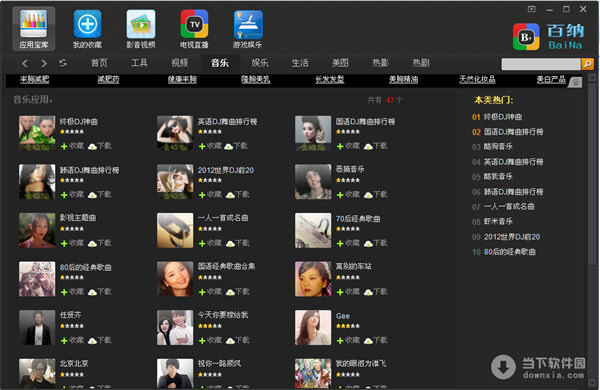The image size is (600, 390).
Task: Switch to the 美图 tab
Action: 340,63
